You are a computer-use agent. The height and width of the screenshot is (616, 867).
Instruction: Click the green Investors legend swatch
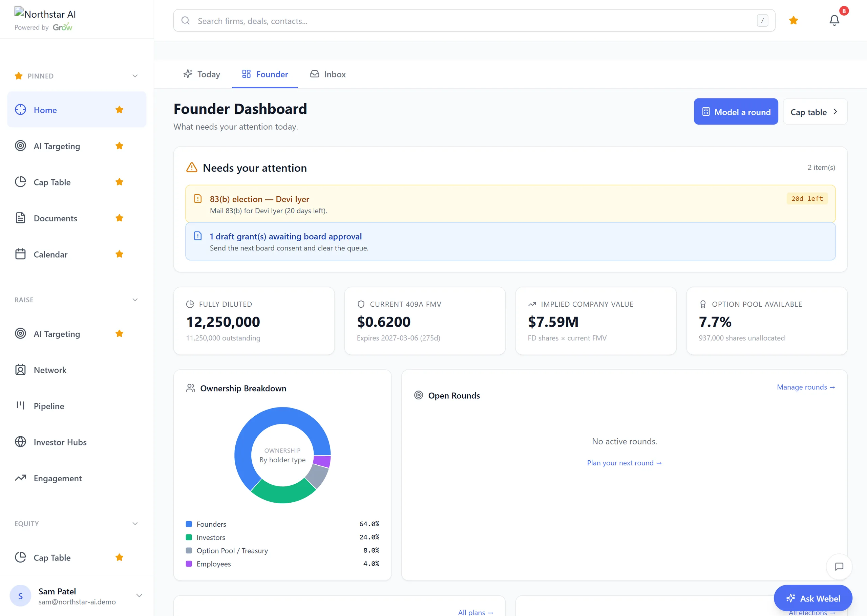(x=189, y=537)
